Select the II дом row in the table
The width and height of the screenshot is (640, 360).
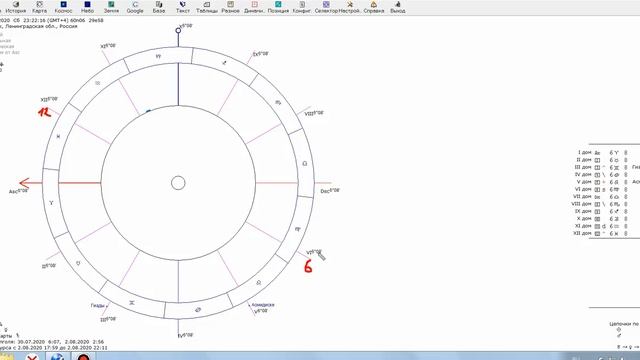603,160
